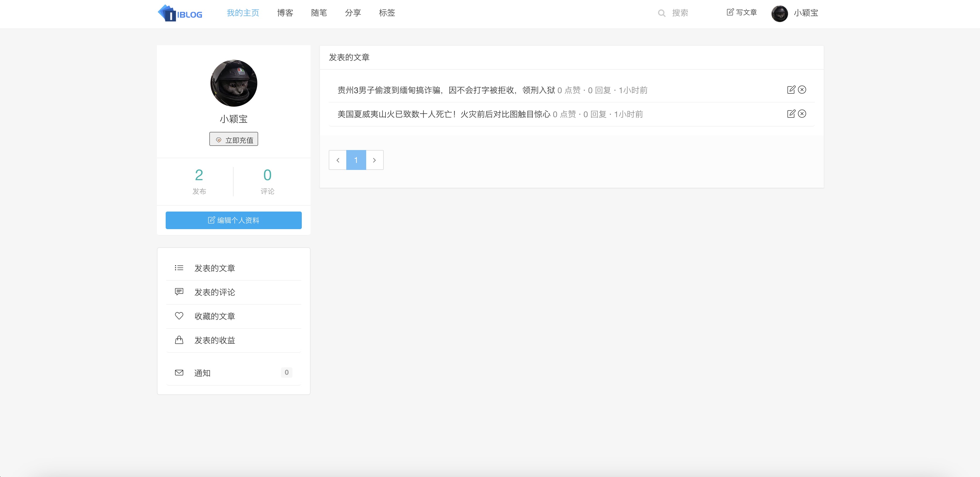The image size is (980, 477).
Task: Click the next page chevron in pagination
Action: click(x=374, y=160)
